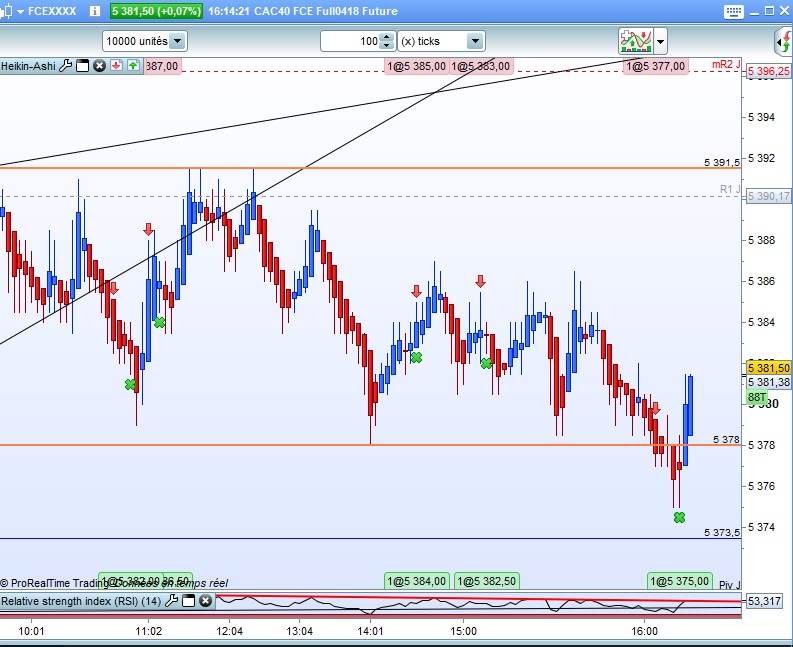Image resolution: width=793 pixels, height=647 pixels.
Task: Click the 1@5 382,50 buy order label
Action: point(487,581)
